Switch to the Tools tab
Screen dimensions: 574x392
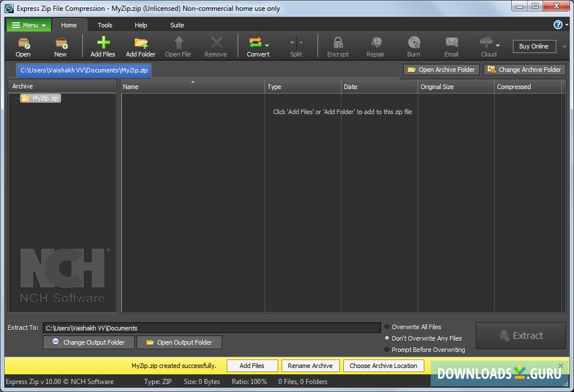coord(105,25)
